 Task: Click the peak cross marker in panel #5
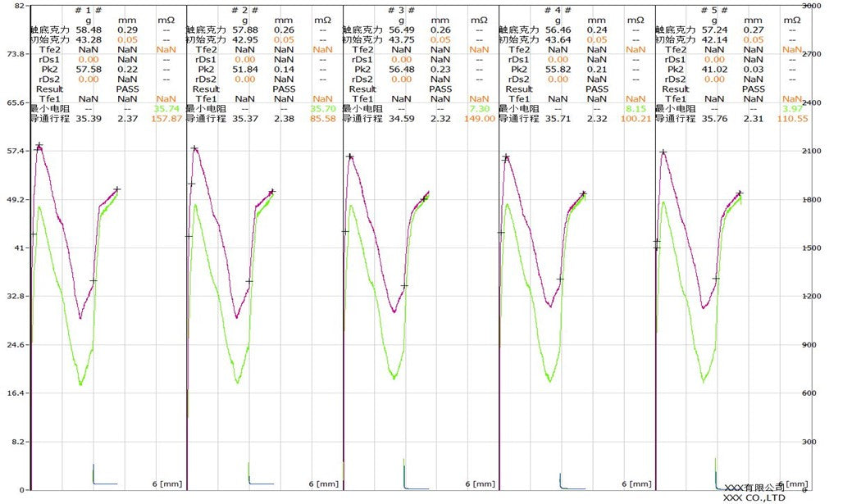663,152
